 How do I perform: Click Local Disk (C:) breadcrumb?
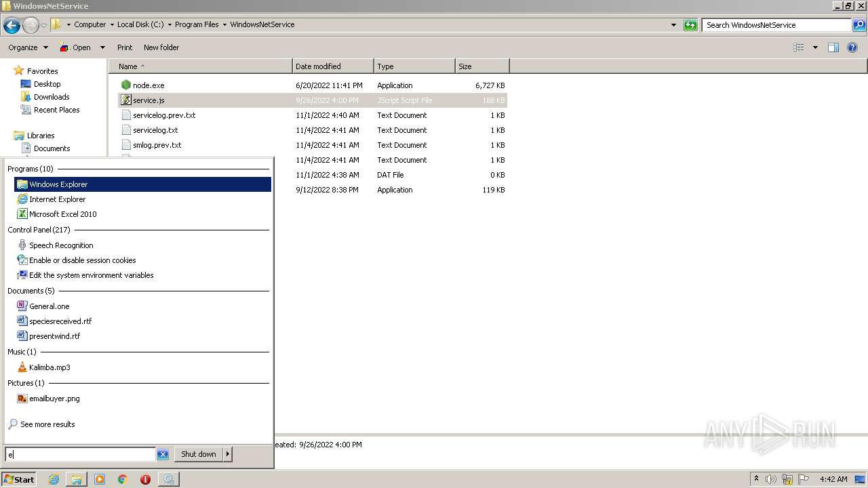click(x=140, y=24)
